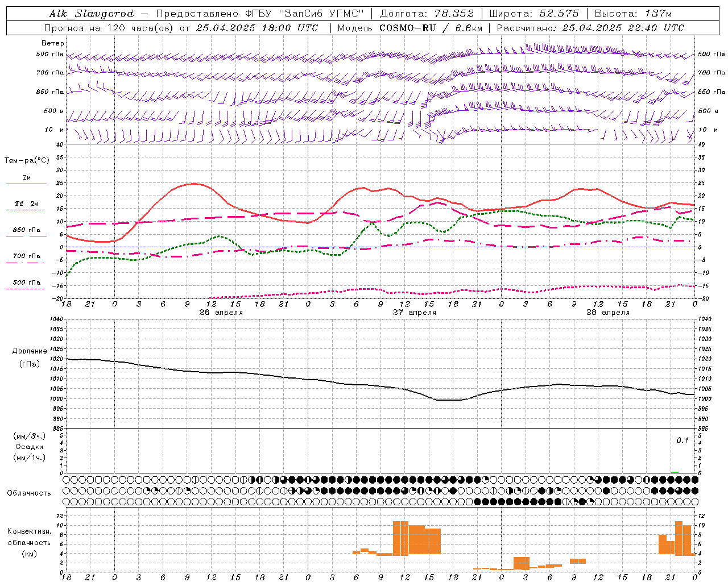Click the (мм/3ч.) precipitation unit label
This screenshot has height=582, width=728.
coord(30,436)
